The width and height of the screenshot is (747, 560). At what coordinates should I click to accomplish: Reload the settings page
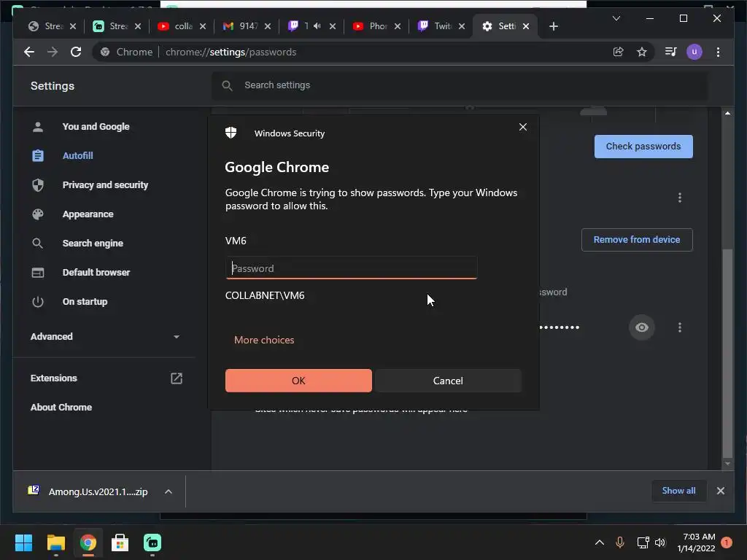76,52
